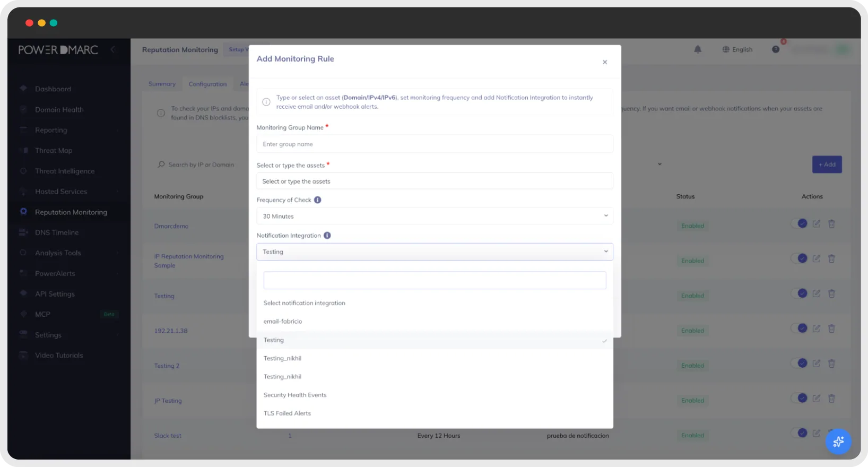Switch to the Configuration tab
This screenshot has height=467, width=868.
point(207,84)
